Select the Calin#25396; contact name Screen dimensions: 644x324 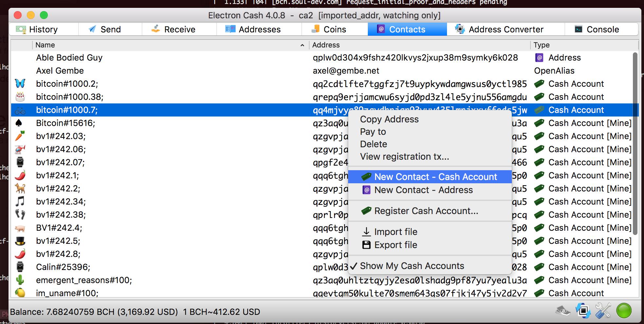(63, 267)
